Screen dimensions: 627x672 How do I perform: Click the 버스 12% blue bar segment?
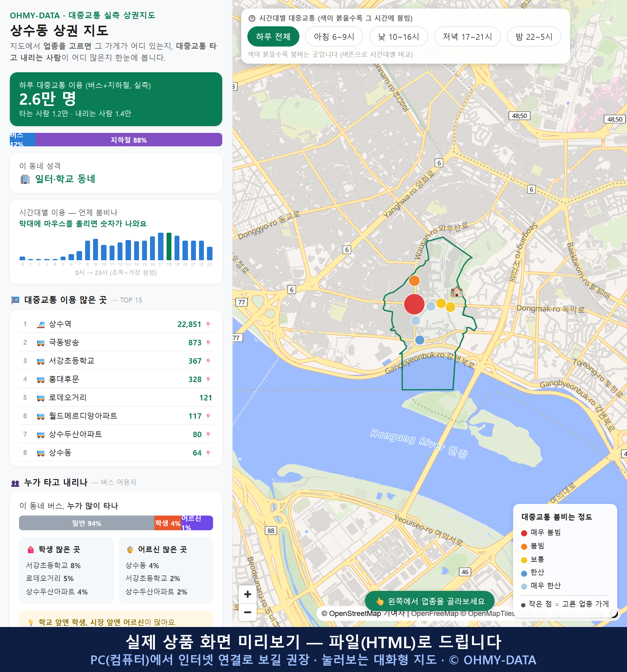coord(23,140)
